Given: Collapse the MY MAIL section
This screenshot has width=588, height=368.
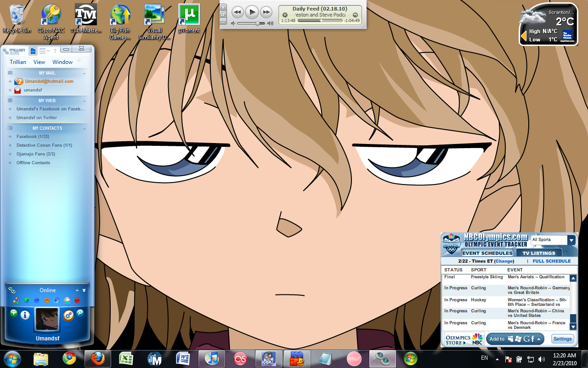Looking at the screenshot, I should click(x=85, y=73).
